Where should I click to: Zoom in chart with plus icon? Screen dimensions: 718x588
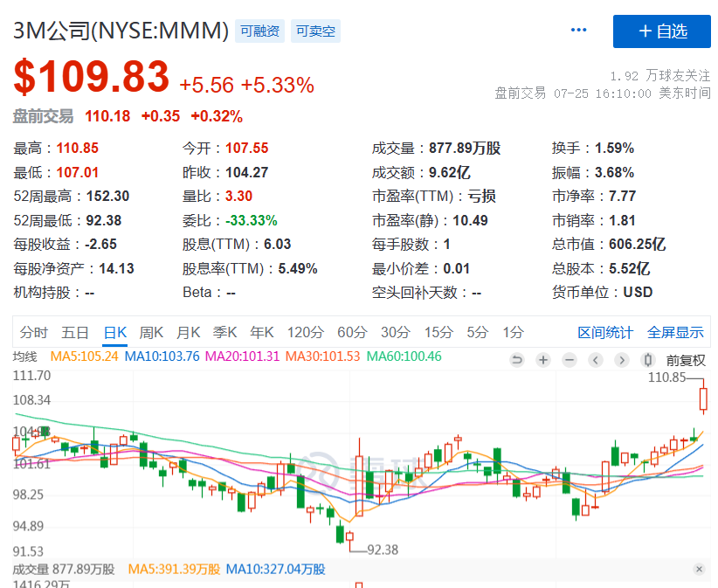coord(543,360)
